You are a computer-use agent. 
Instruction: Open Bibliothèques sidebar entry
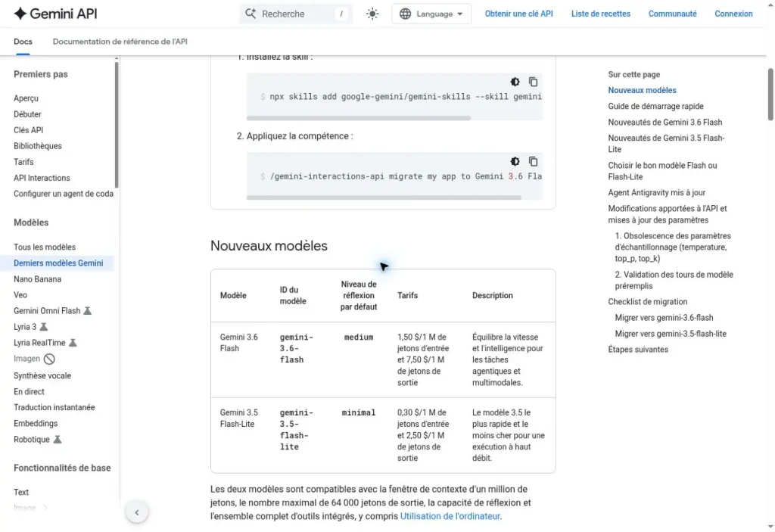[38, 146]
